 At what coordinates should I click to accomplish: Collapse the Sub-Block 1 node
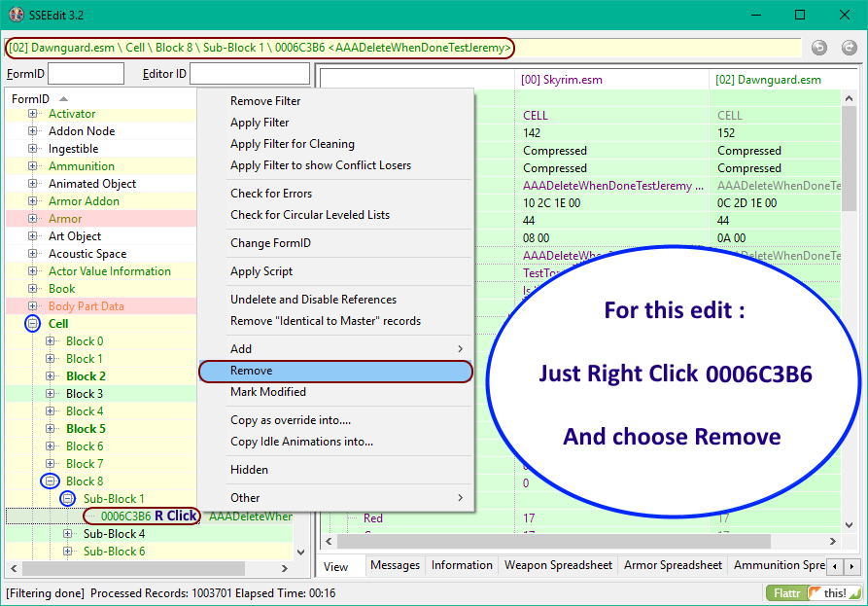[x=67, y=499]
